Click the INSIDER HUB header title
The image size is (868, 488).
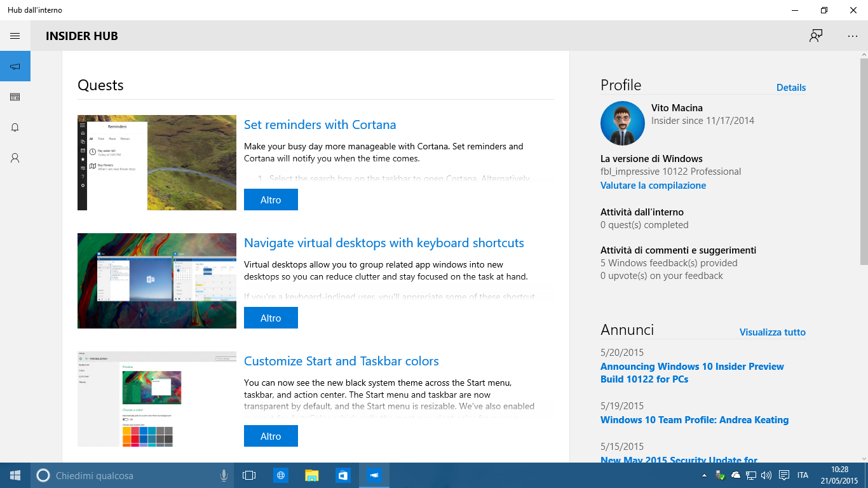point(82,36)
